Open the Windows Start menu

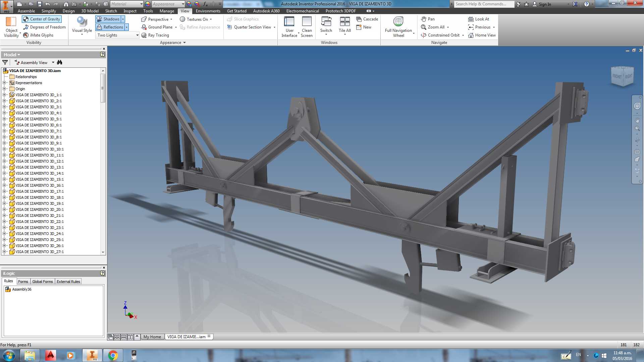[x=8, y=355]
